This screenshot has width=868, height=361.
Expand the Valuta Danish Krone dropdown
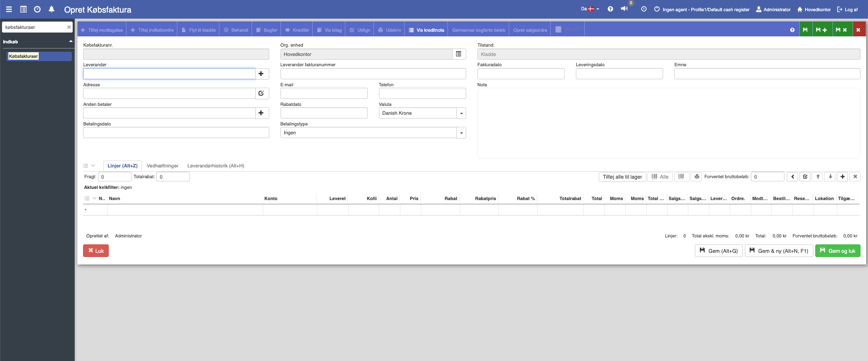461,113
